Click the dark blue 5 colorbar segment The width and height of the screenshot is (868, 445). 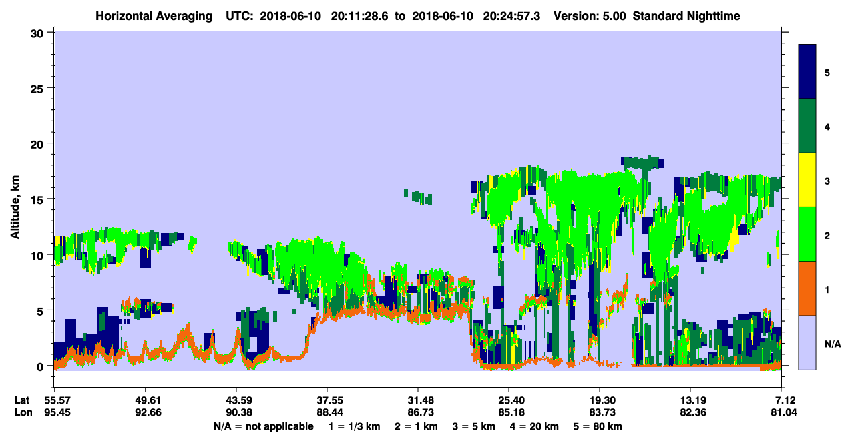point(807,72)
